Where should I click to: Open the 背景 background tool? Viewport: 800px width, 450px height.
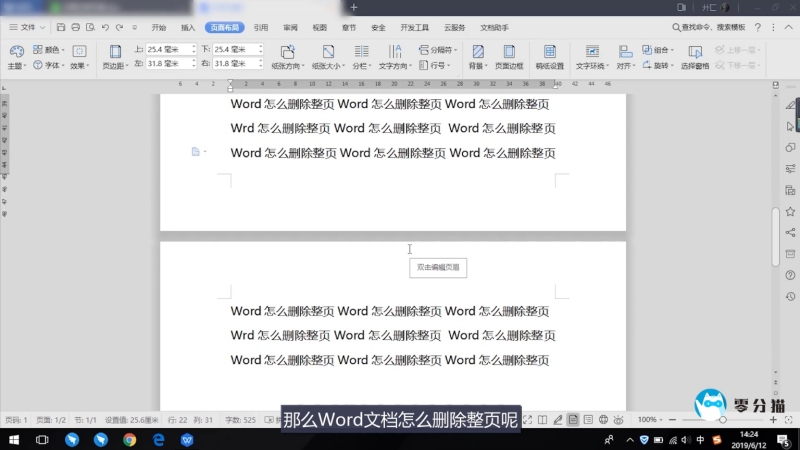point(478,56)
